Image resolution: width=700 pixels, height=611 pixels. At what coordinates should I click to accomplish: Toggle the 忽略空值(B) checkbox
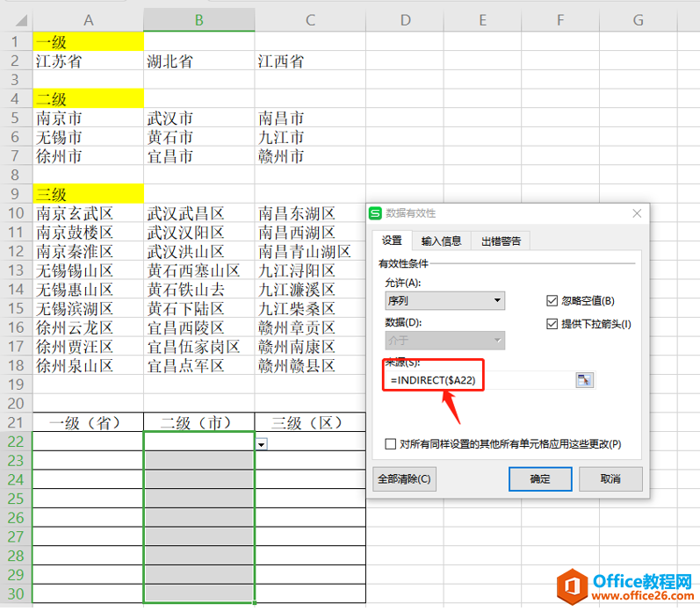point(552,301)
